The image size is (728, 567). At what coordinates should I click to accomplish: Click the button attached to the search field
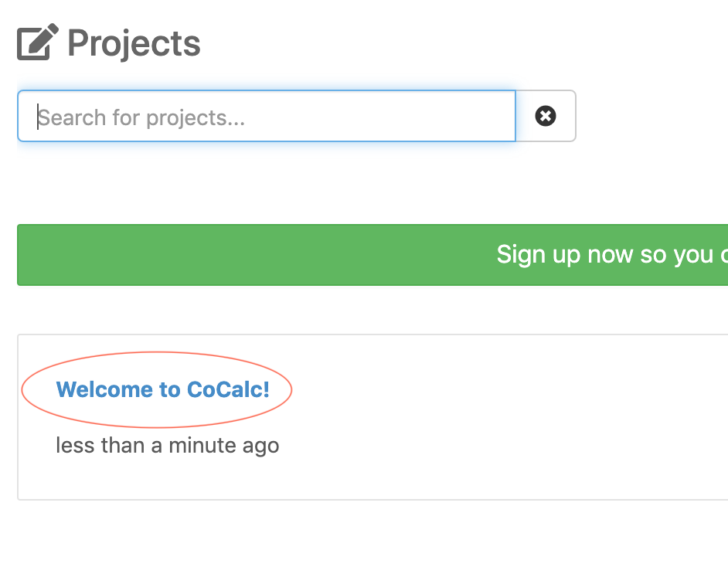pyautogui.click(x=546, y=117)
